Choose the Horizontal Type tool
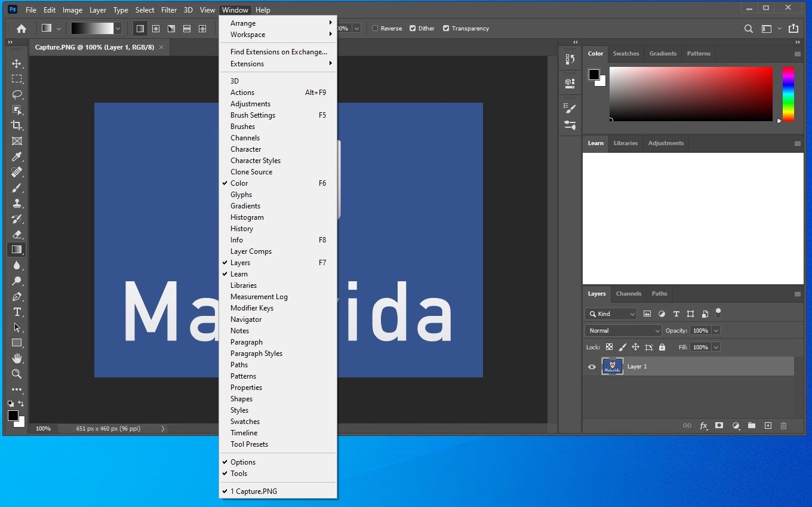The image size is (812, 507). coord(17,312)
